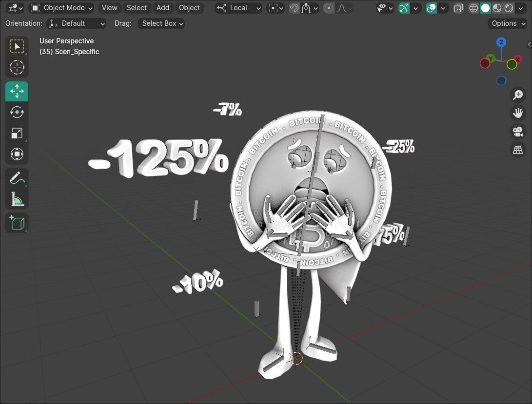Open the Options dropdown

507,23
